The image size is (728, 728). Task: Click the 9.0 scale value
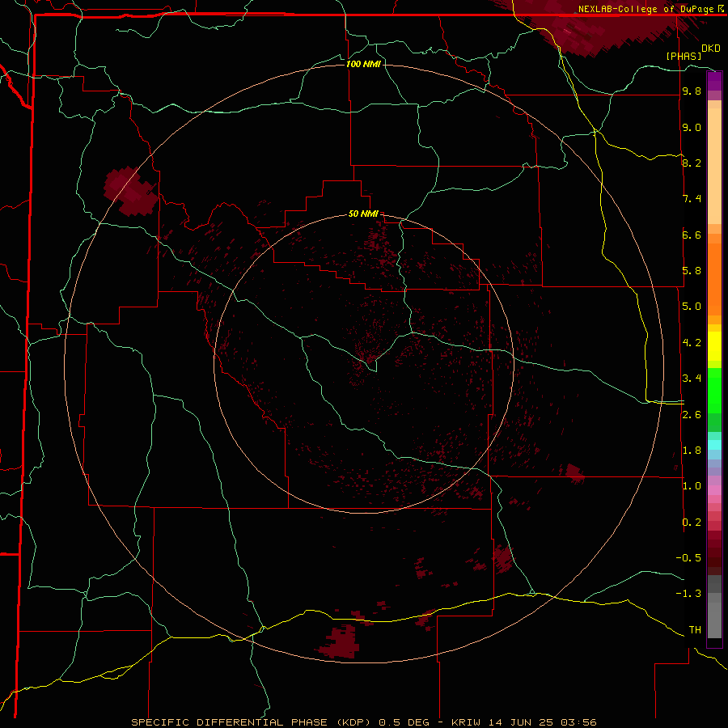point(692,128)
